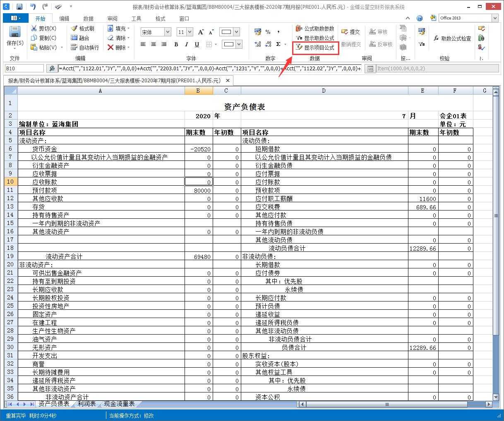
Task: Click the 显示项目公式 button
Action: tap(315, 48)
